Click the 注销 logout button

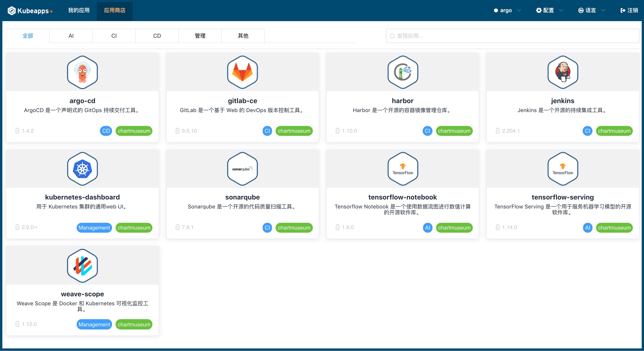pyautogui.click(x=629, y=11)
